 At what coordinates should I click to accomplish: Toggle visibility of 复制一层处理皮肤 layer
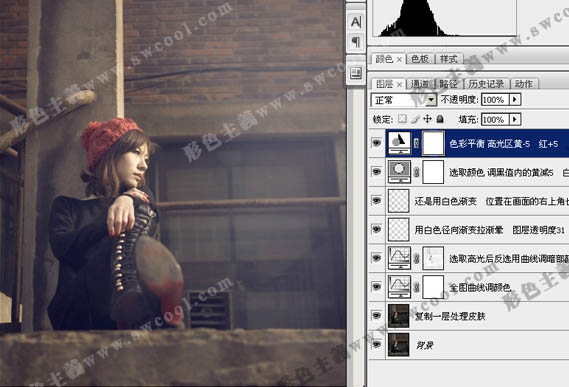coord(377,315)
